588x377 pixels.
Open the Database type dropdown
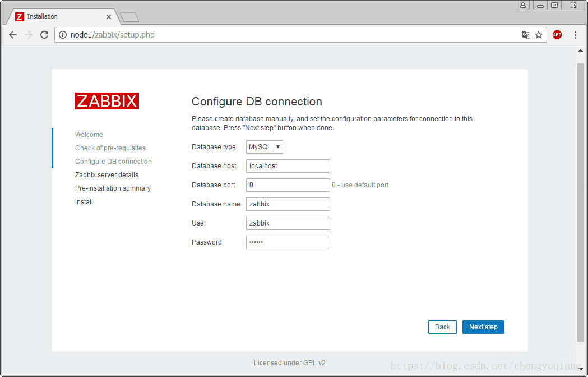265,147
